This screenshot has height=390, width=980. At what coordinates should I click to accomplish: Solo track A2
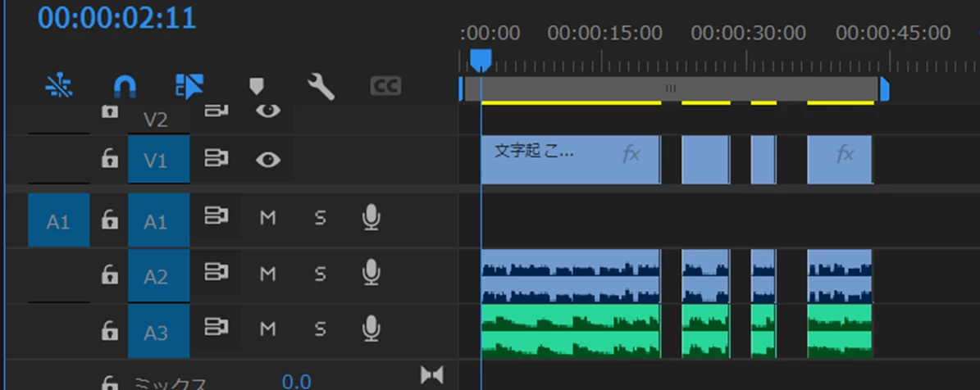coord(320,274)
